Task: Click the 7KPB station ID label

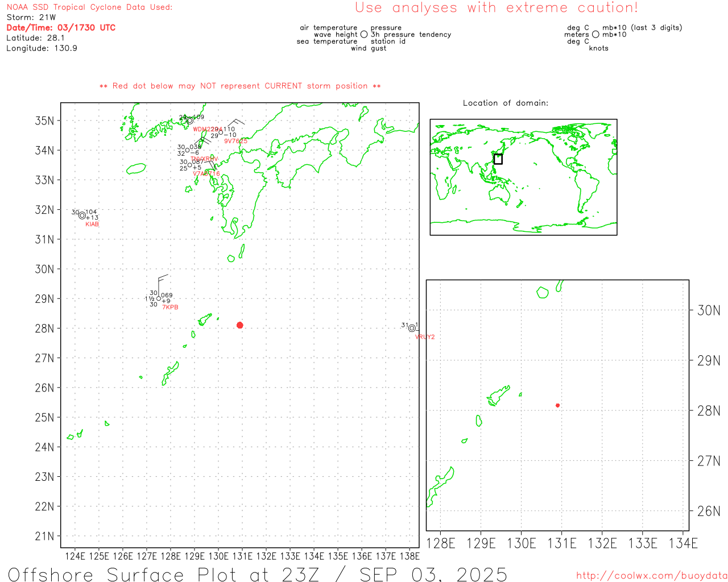Action: pyautogui.click(x=170, y=307)
